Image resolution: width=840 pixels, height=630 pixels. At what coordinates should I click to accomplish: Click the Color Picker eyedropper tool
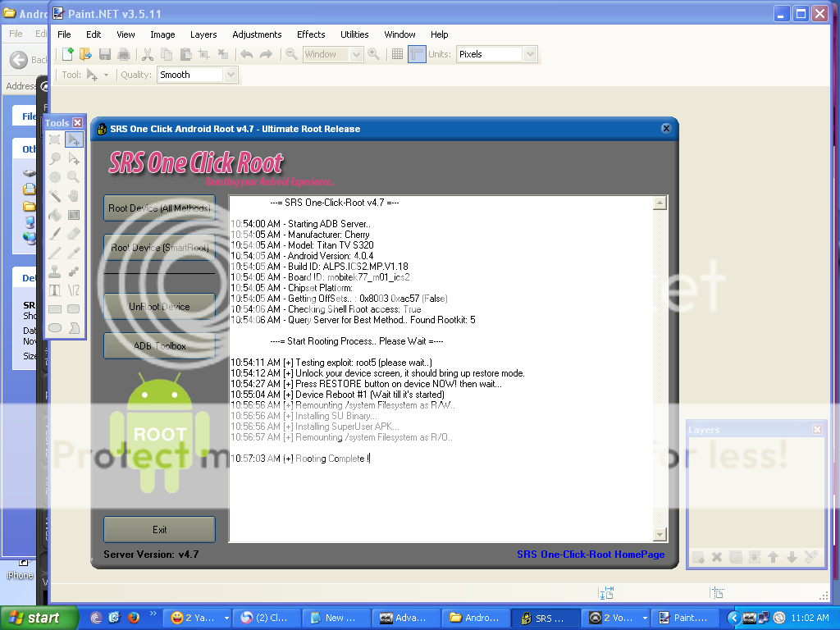[74, 253]
